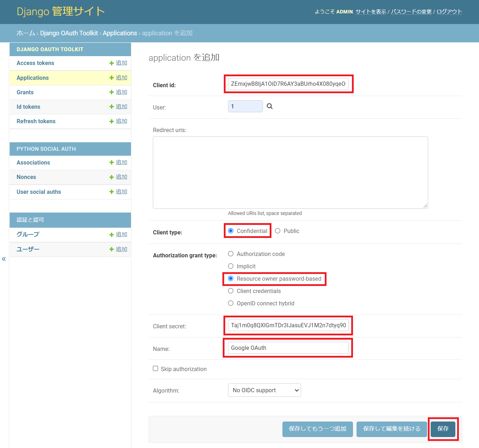Open the User lookup magnifier icon
Image resolution: width=479 pixels, height=448 pixels.
coord(269,106)
